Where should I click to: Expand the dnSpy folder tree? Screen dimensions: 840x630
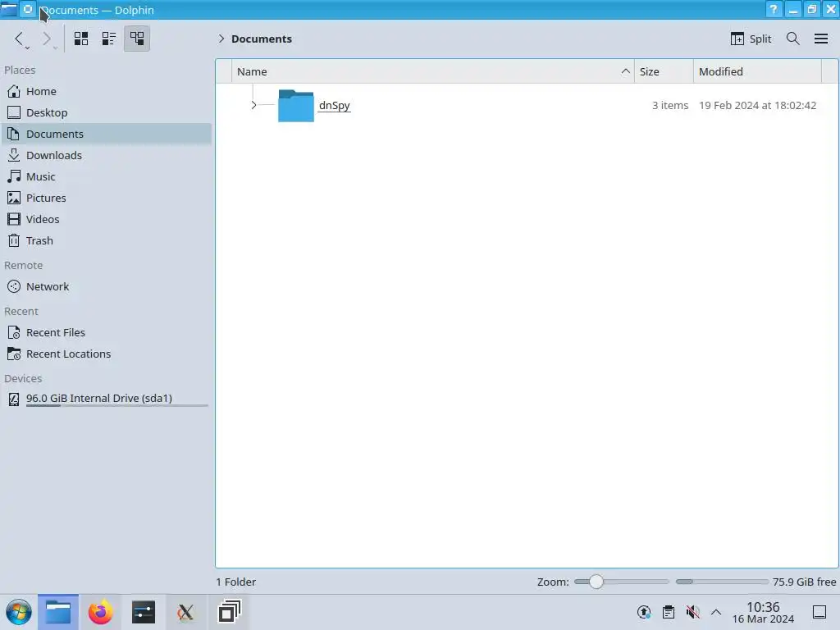pyautogui.click(x=253, y=105)
